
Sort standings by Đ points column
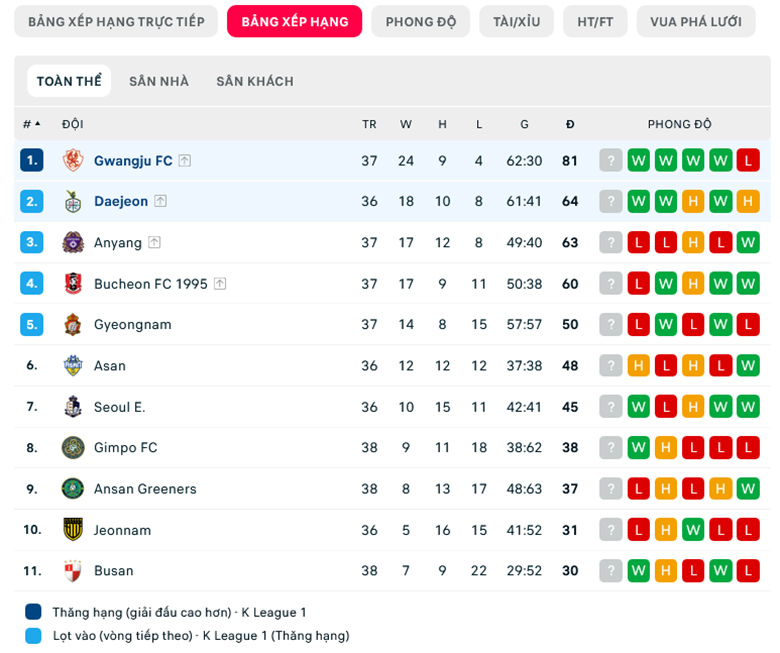coord(570,124)
